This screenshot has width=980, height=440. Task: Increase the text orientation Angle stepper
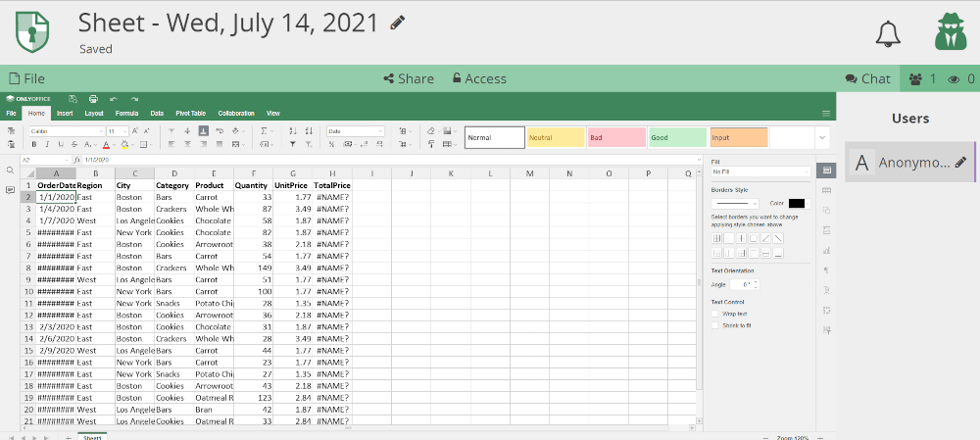click(x=757, y=282)
